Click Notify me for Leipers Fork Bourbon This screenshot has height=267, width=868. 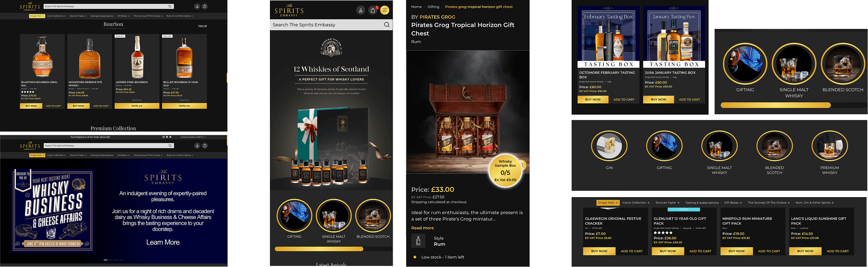[137, 106]
